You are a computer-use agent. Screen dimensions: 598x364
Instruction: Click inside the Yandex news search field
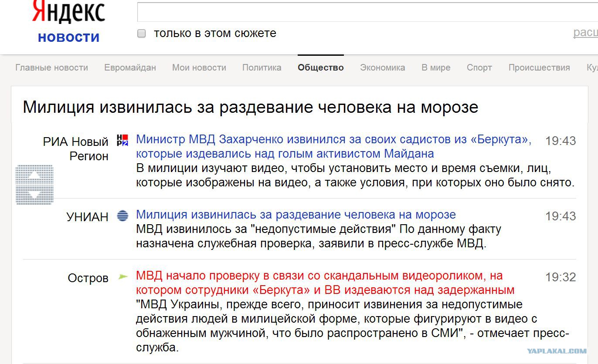coord(367,12)
